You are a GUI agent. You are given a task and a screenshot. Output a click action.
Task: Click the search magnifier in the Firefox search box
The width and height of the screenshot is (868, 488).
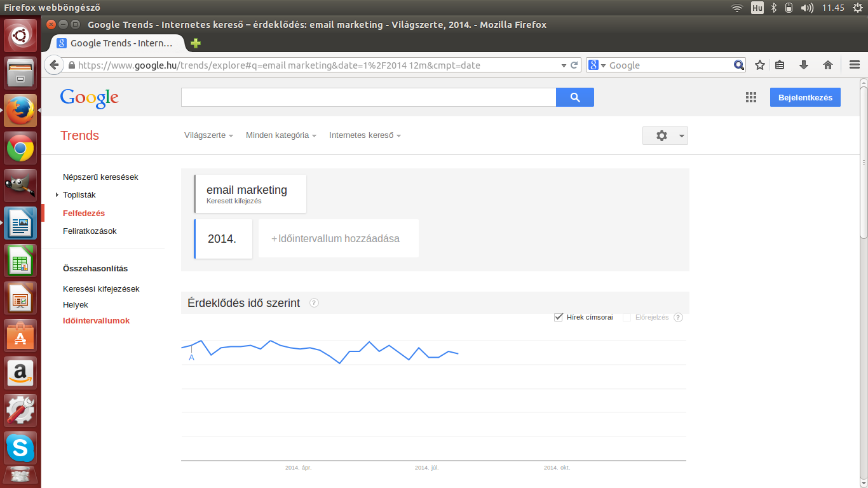739,65
